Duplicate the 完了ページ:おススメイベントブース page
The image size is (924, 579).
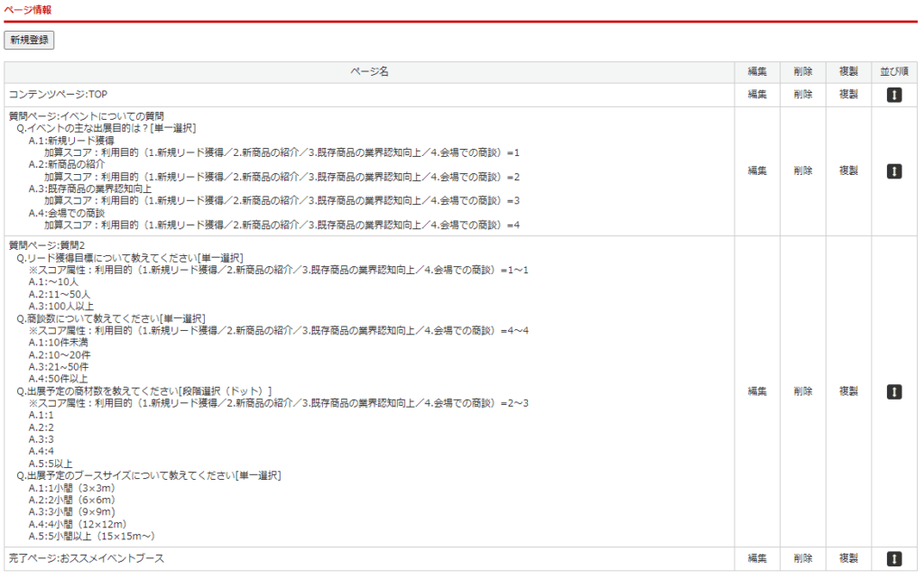point(848,559)
